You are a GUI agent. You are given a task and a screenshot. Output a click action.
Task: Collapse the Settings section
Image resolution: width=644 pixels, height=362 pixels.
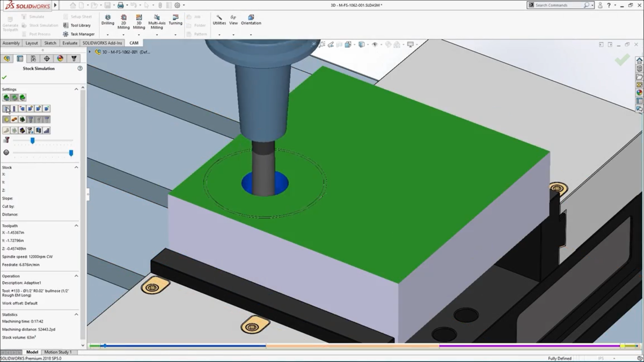tap(76, 89)
